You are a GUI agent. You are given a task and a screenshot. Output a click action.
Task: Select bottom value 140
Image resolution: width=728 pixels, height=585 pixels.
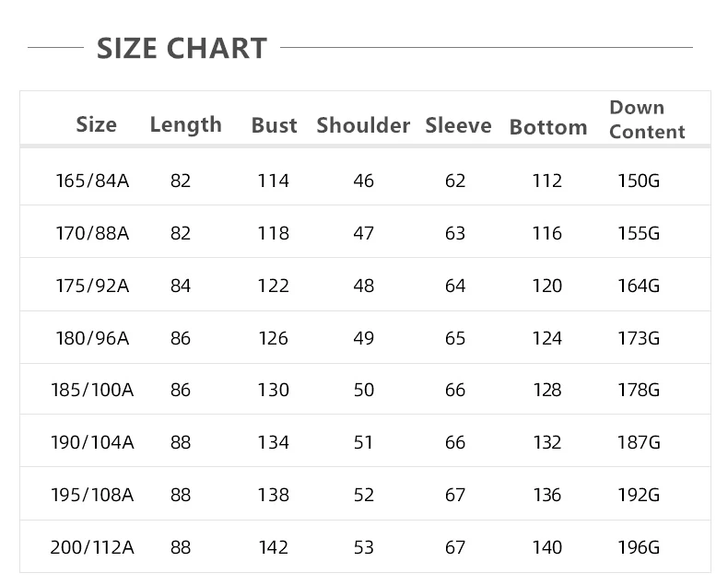[x=547, y=547]
